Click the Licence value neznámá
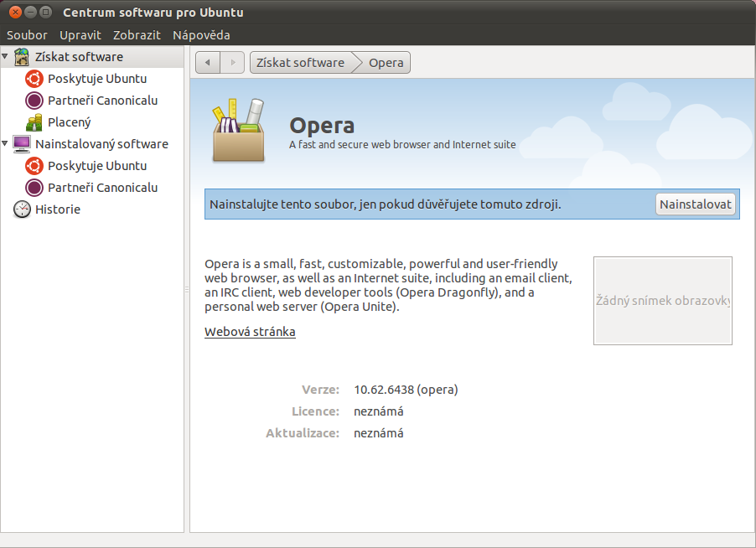 click(379, 411)
